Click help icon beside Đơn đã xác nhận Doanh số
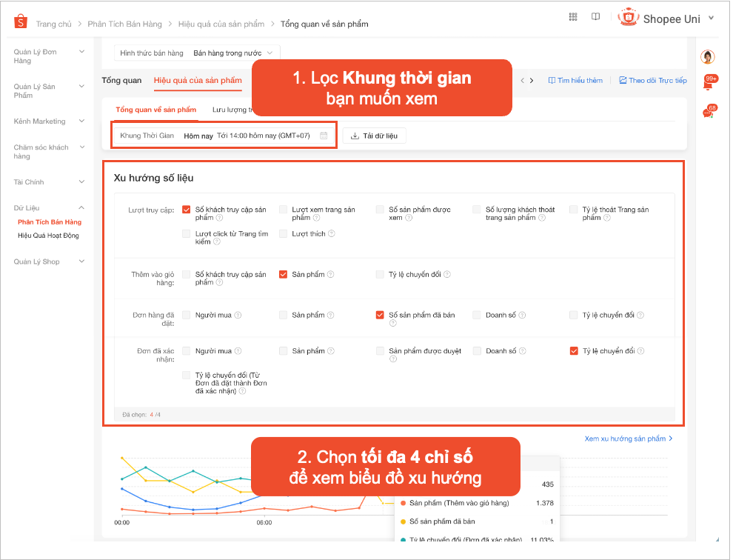Screen dimensions: 733x560 523,351
